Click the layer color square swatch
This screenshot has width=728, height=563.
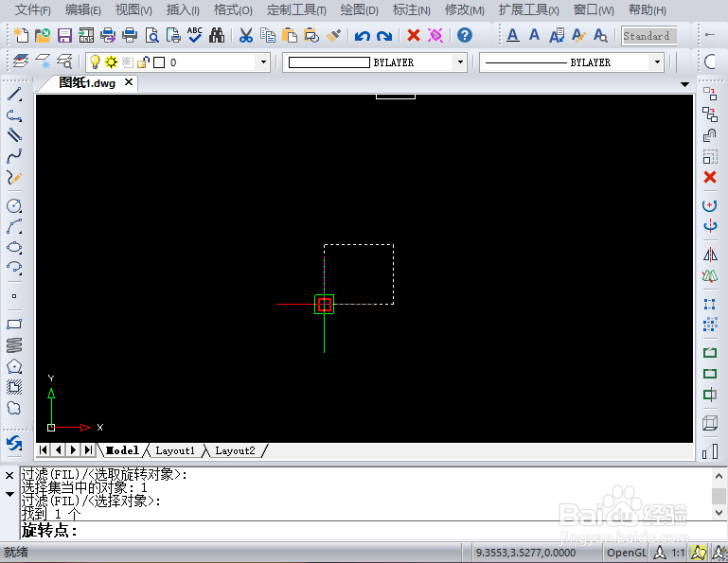159,62
